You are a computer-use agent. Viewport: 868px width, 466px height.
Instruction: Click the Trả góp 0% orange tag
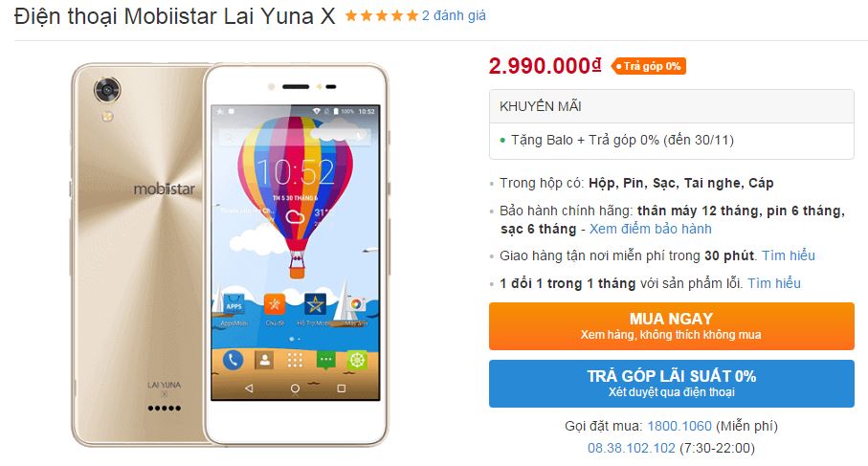[648, 66]
